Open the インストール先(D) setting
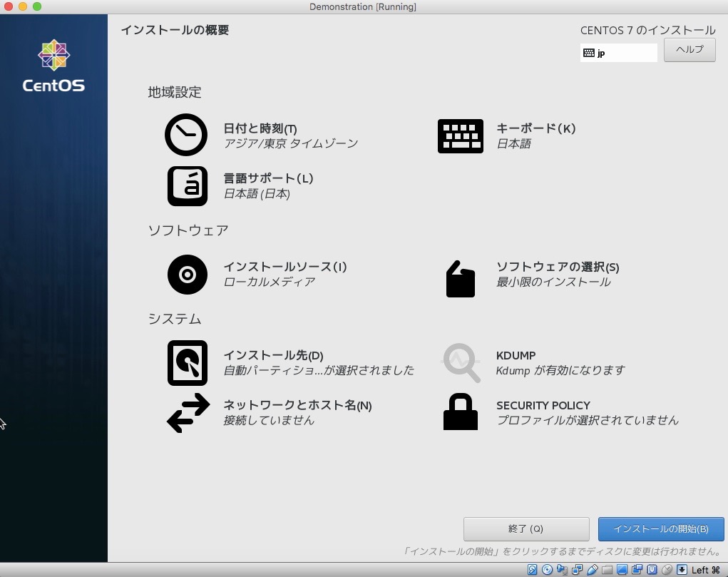The height and width of the screenshot is (577, 728). (274, 355)
